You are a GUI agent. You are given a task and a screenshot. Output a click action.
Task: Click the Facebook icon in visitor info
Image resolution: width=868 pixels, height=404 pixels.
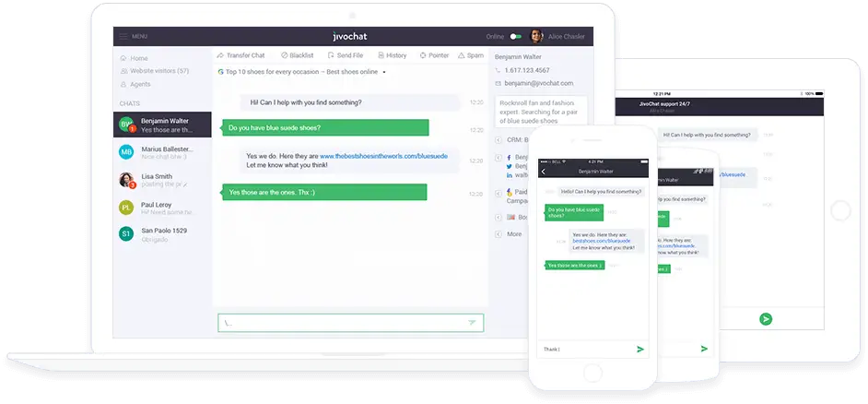tap(510, 158)
